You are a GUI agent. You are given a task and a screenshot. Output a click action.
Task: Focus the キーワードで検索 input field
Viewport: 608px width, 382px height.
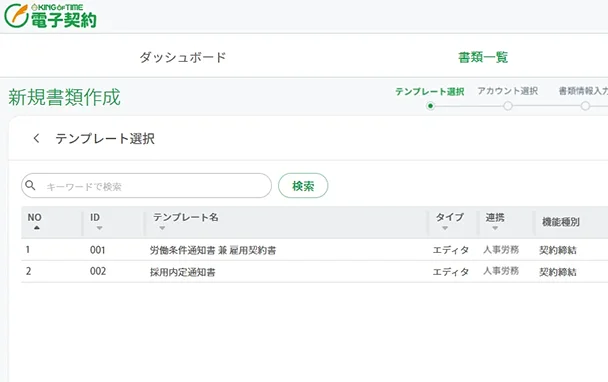pos(147,186)
